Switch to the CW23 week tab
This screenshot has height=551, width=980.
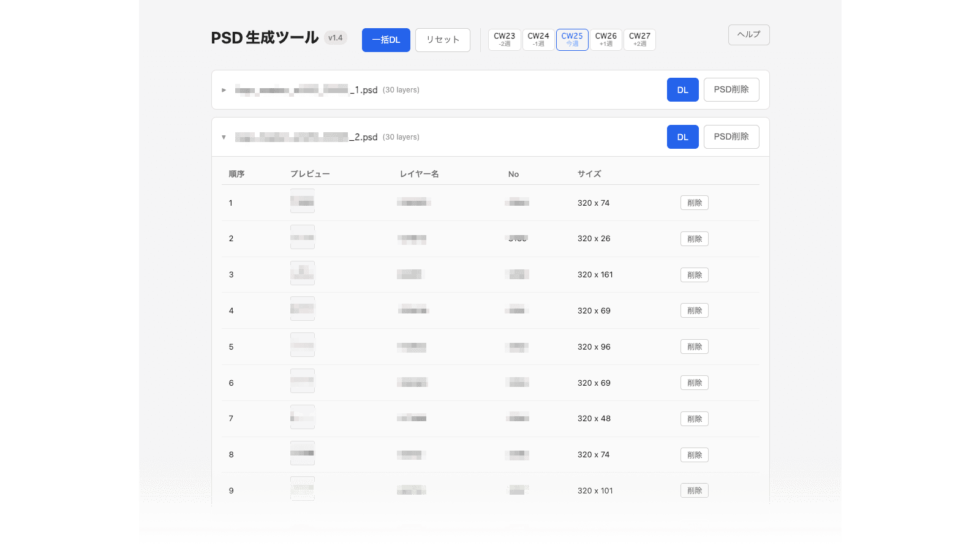tap(505, 40)
